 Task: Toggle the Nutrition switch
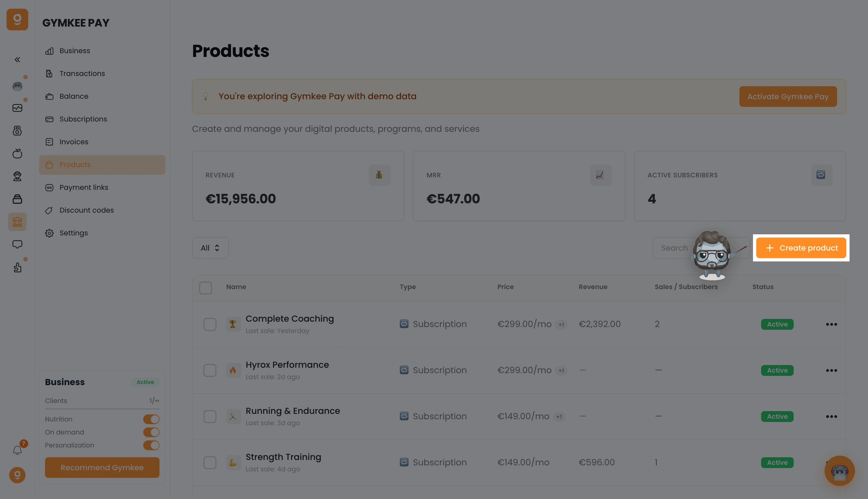coord(151,419)
